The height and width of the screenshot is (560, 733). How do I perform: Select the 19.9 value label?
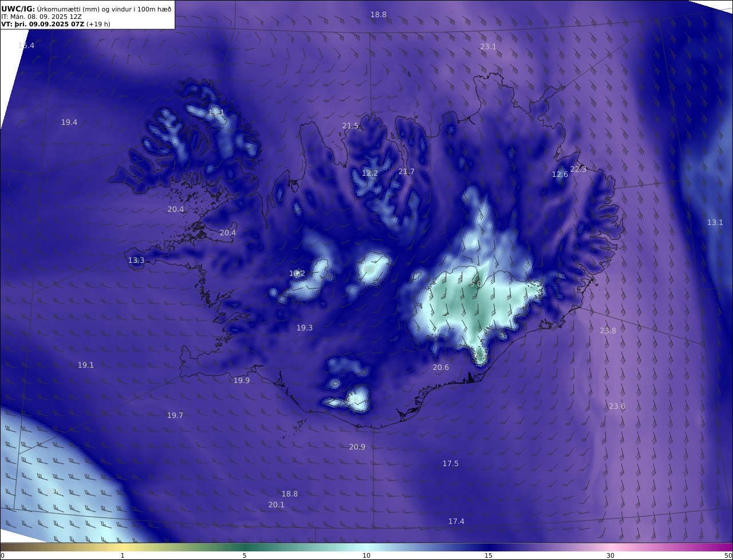pyautogui.click(x=242, y=380)
